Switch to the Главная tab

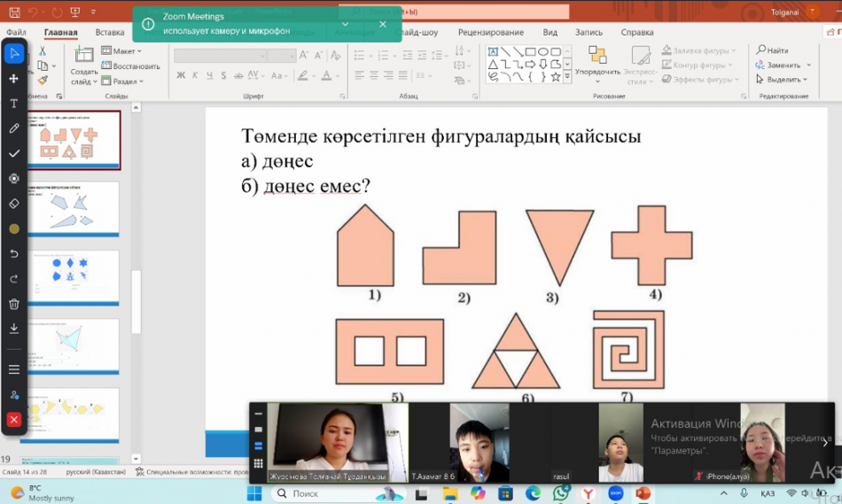tap(60, 32)
